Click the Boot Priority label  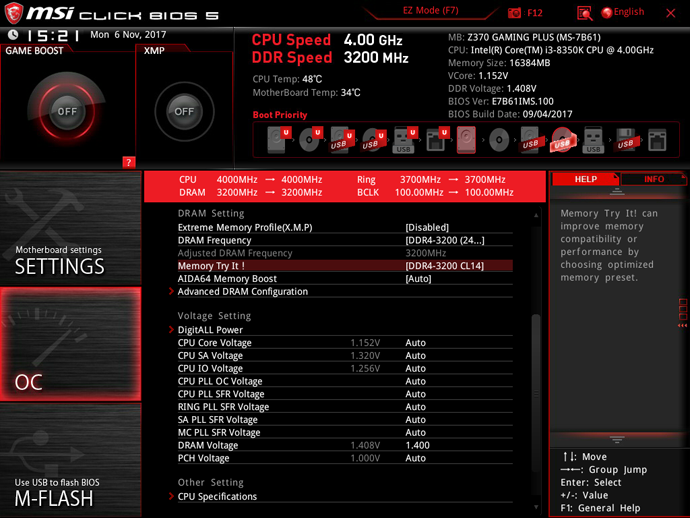[x=280, y=115]
